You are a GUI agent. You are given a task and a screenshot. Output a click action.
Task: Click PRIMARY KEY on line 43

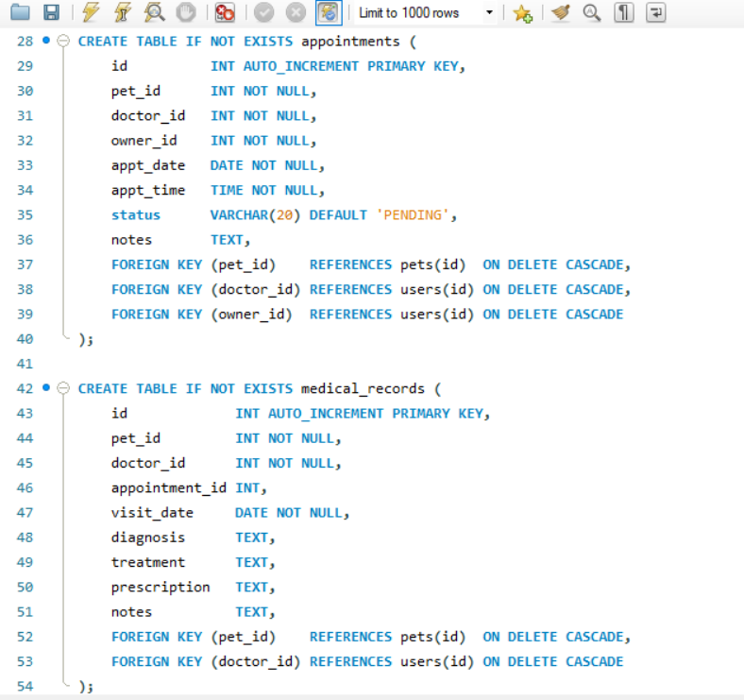[x=437, y=414]
